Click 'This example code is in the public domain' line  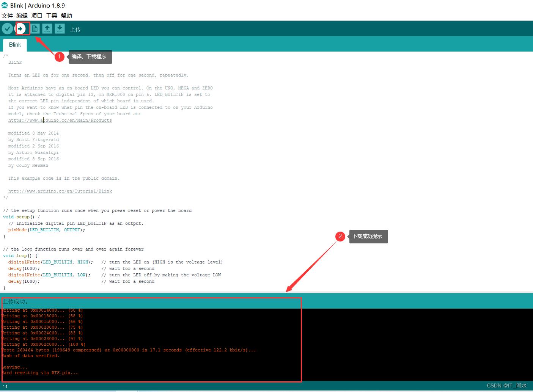64,178
